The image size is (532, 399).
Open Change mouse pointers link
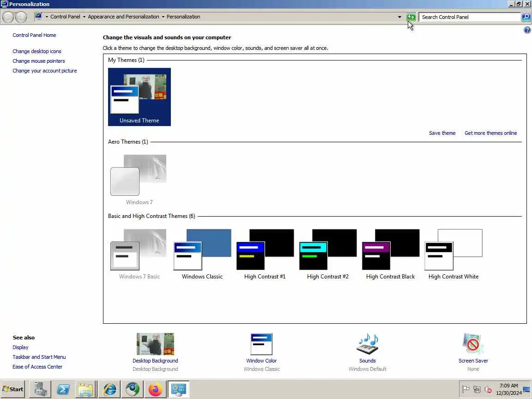[39, 61]
